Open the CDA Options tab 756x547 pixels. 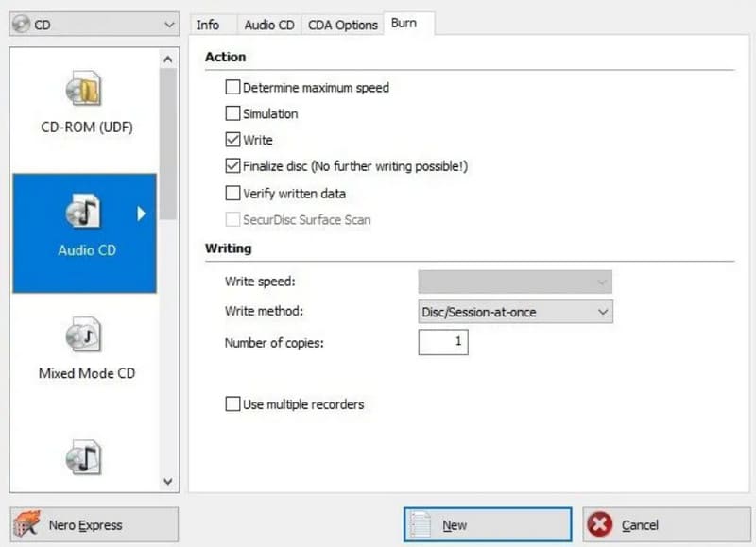(x=342, y=25)
